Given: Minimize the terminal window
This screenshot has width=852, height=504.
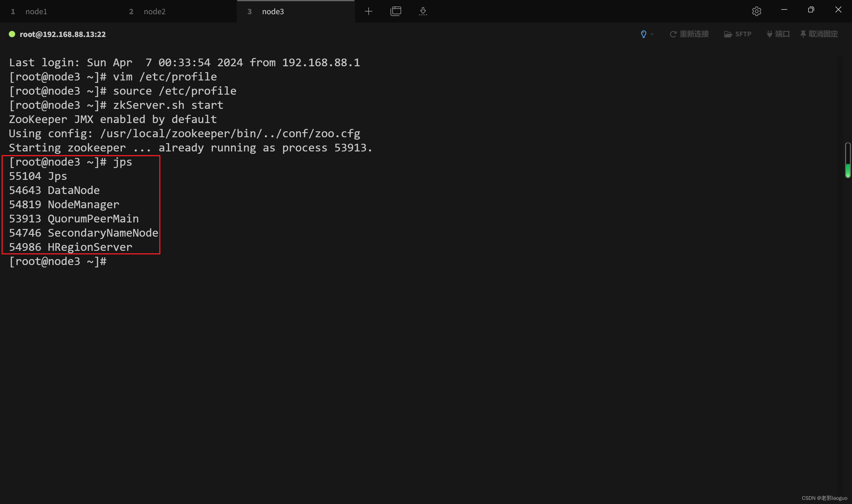Looking at the screenshot, I should click(784, 10).
